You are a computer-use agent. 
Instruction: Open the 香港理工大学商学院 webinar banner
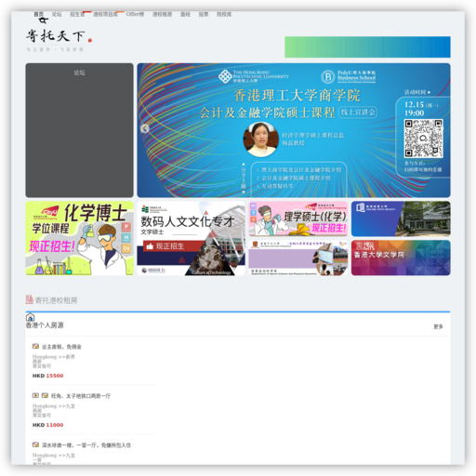294,130
